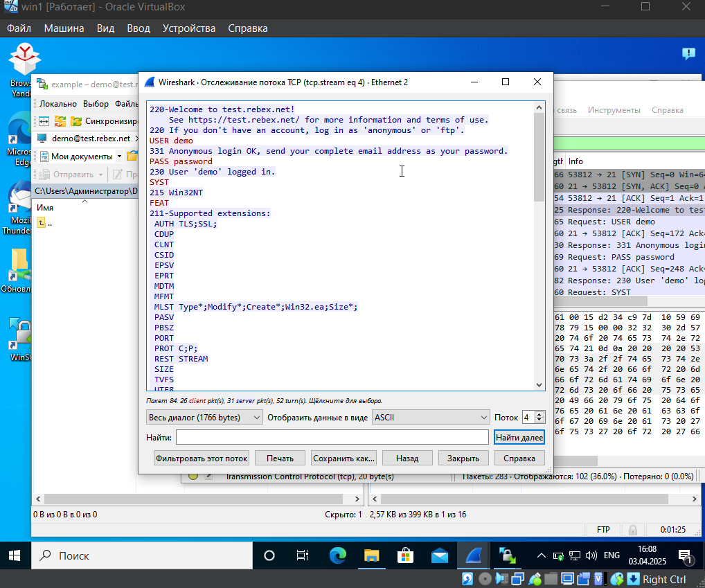This screenshot has height=588, width=705.
Task: Open the VirtualBox Файл menu
Action: coord(19,28)
